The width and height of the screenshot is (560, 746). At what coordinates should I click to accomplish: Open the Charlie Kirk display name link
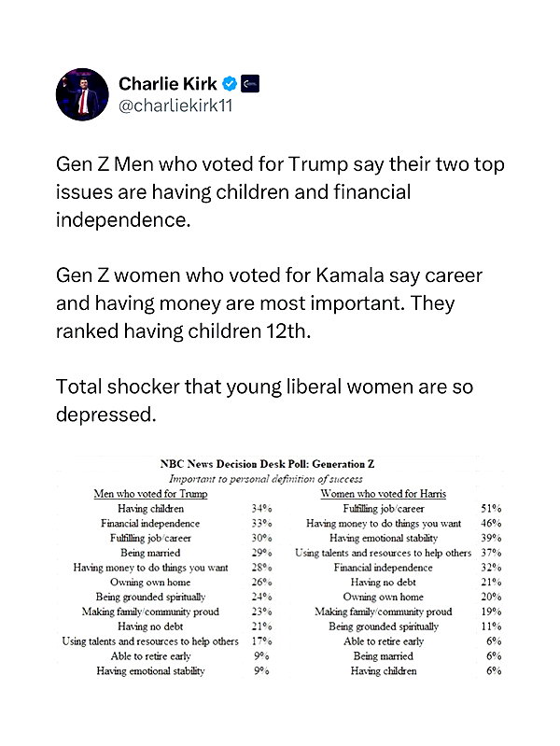pyautogui.click(x=167, y=84)
